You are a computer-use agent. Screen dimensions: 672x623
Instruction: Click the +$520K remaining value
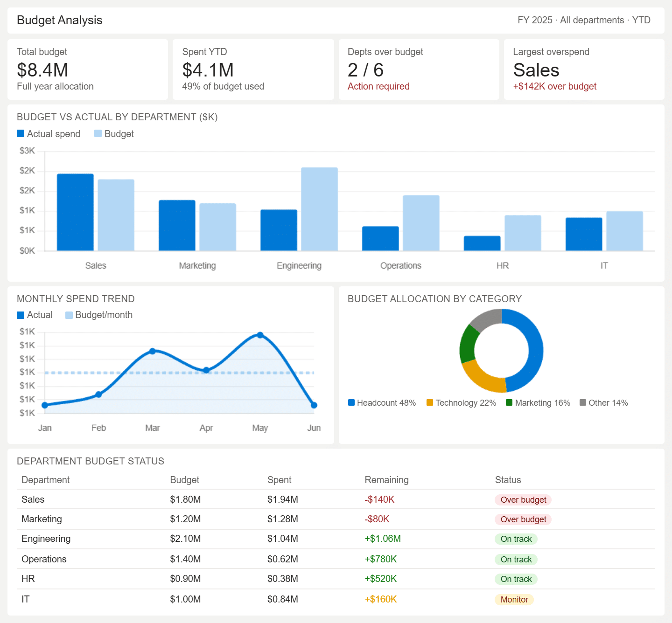(380, 579)
